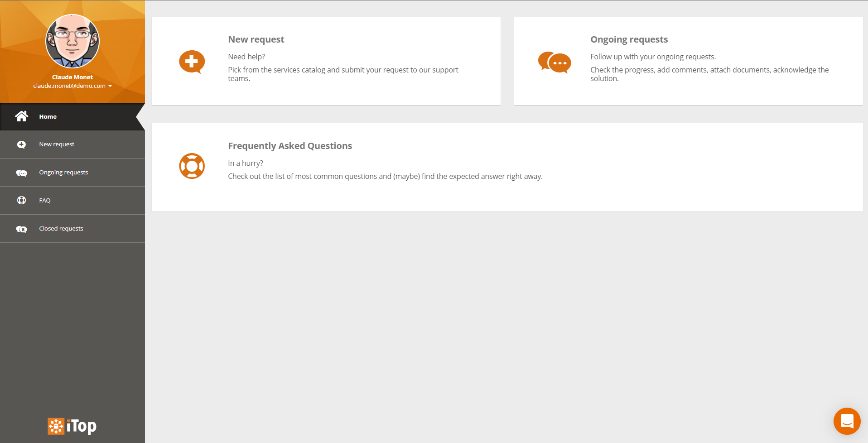Click the Ongoing requests chat bubbles sidebar icon

click(21, 173)
